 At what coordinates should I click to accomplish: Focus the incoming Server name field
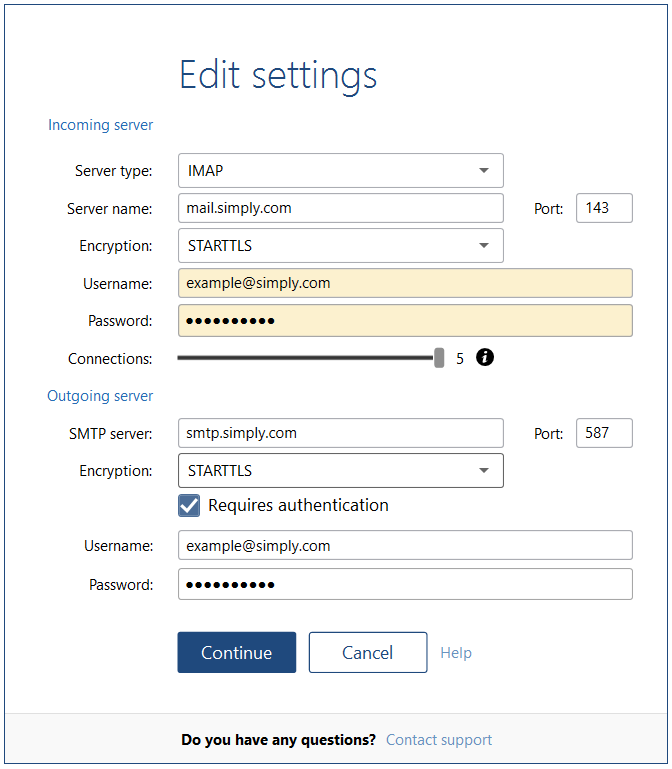(340, 208)
